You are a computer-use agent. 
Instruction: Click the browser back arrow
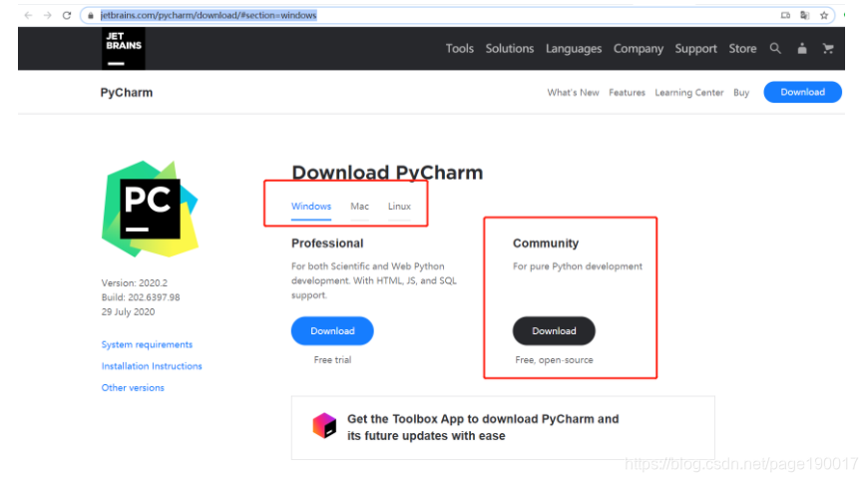28,16
